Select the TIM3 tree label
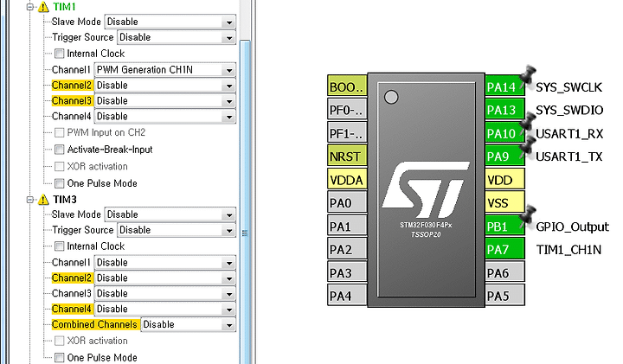Image resolution: width=623 pixels, height=364 pixels. click(x=65, y=199)
